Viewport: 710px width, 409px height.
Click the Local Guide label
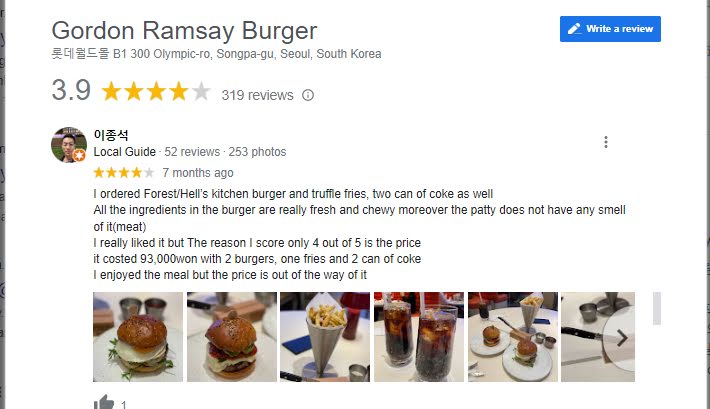125,152
